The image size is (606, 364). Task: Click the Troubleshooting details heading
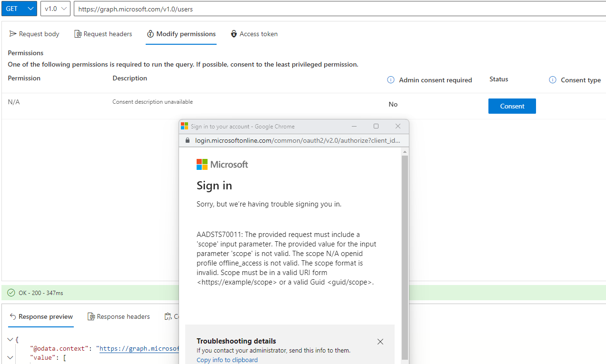click(x=236, y=341)
